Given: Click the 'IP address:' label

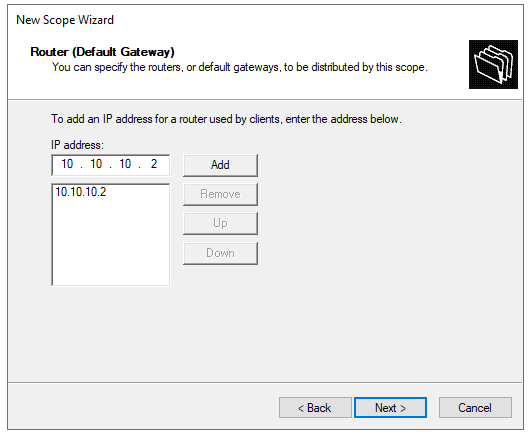Looking at the screenshot, I should coord(77,145).
